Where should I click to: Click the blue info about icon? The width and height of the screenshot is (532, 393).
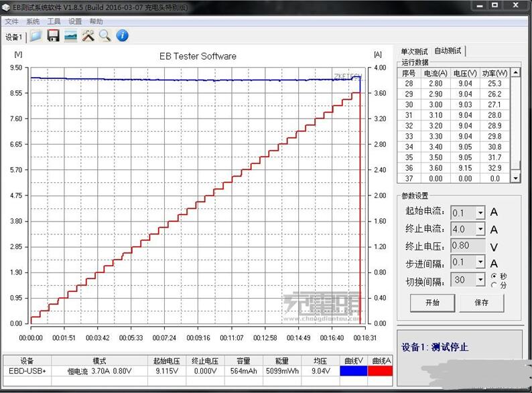pos(122,36)
